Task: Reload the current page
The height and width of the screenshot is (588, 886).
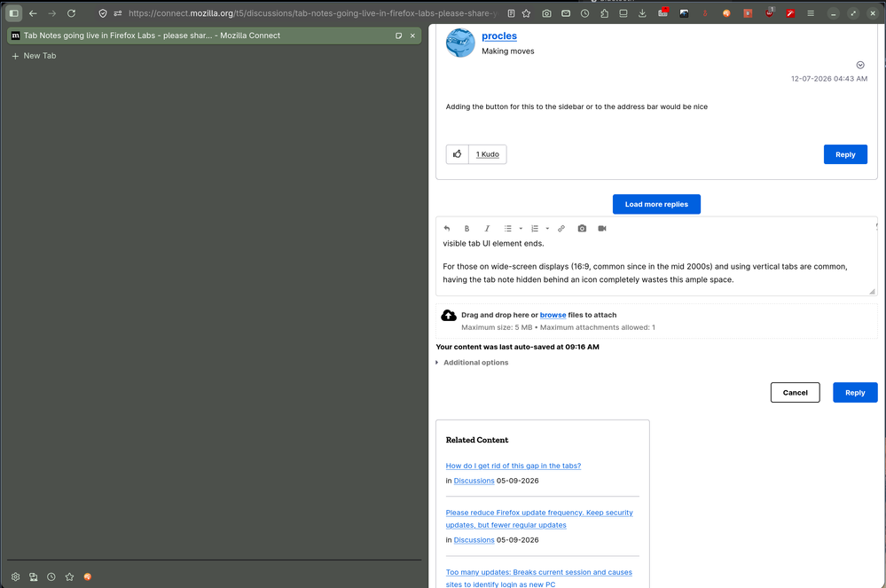Action: pyautogui.click(x=71, y=13)
